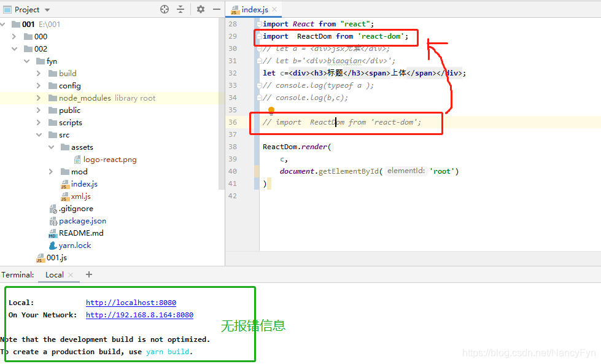Expand the 000 folder
Screen dimensions: 601x364
pos(14,37)
